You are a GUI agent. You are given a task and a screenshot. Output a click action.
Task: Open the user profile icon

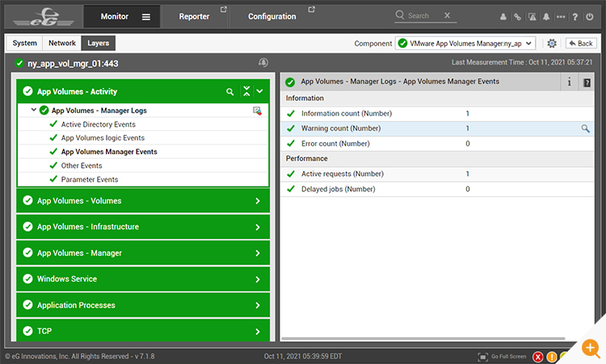pos(503,17)
